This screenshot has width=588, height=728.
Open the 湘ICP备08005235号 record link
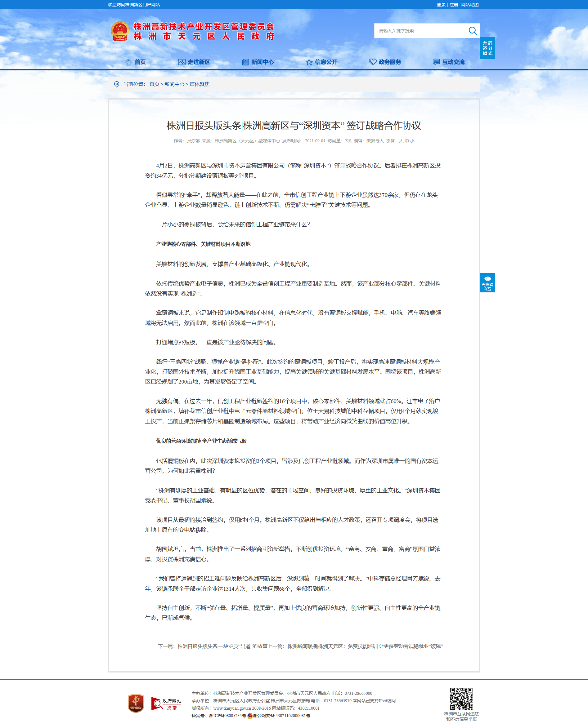coord(227,716)
